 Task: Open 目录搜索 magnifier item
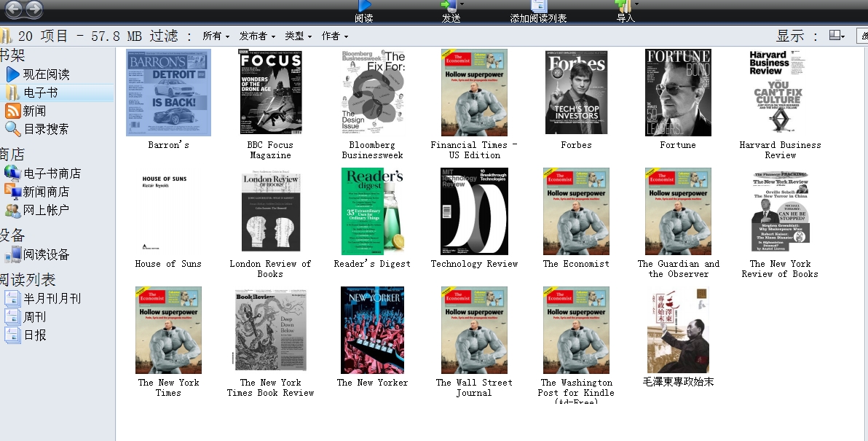tap(45, 129)
